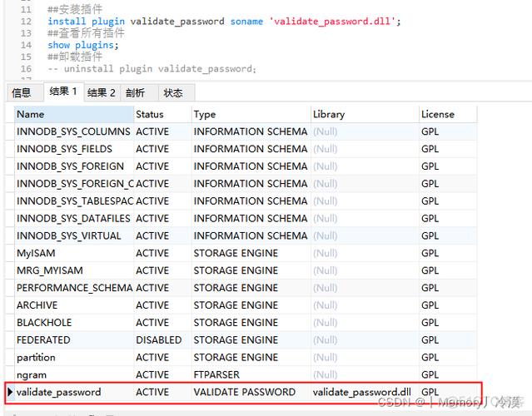Select the partition name cell

tap(74, 358)
